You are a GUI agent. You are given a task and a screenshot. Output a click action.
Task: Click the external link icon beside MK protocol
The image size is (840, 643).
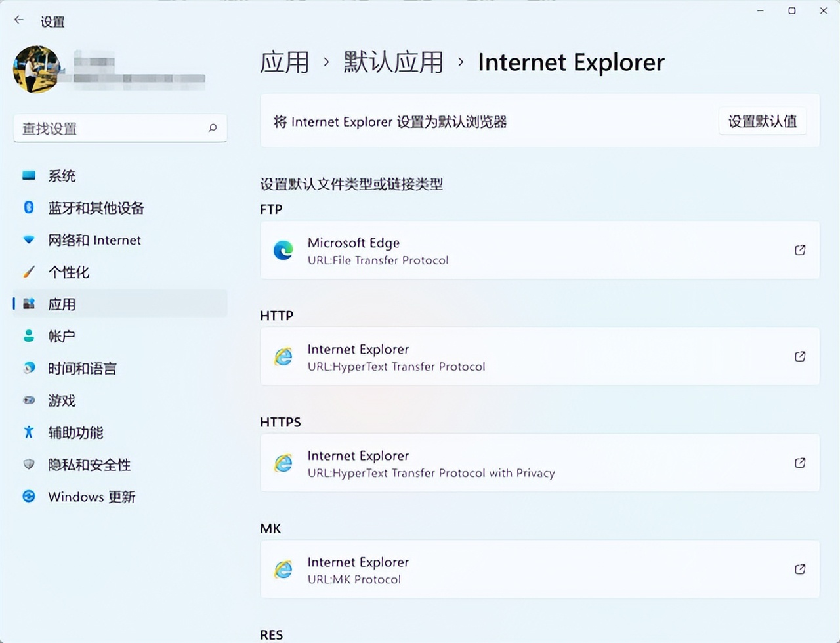coord(800,569)
